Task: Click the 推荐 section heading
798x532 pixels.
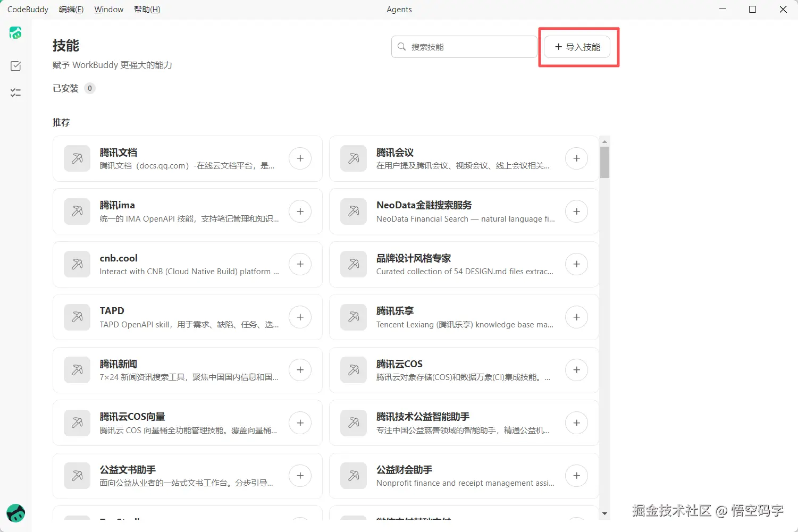Action: (61, 122)
